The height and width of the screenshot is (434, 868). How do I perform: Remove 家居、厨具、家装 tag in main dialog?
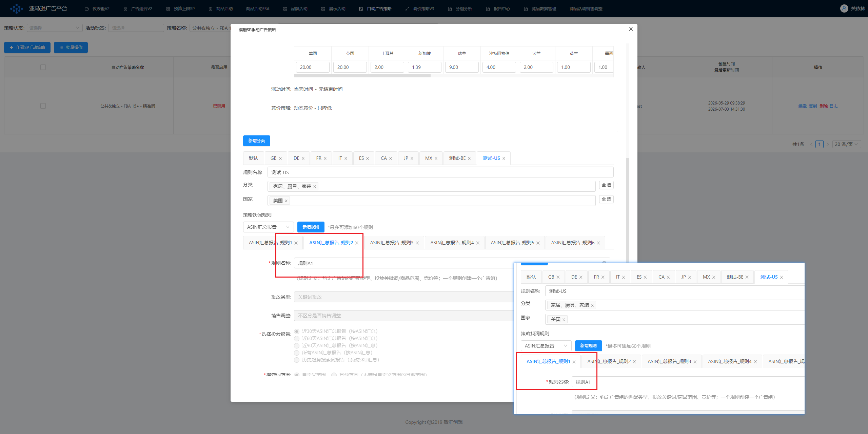[x=315, y=187]
